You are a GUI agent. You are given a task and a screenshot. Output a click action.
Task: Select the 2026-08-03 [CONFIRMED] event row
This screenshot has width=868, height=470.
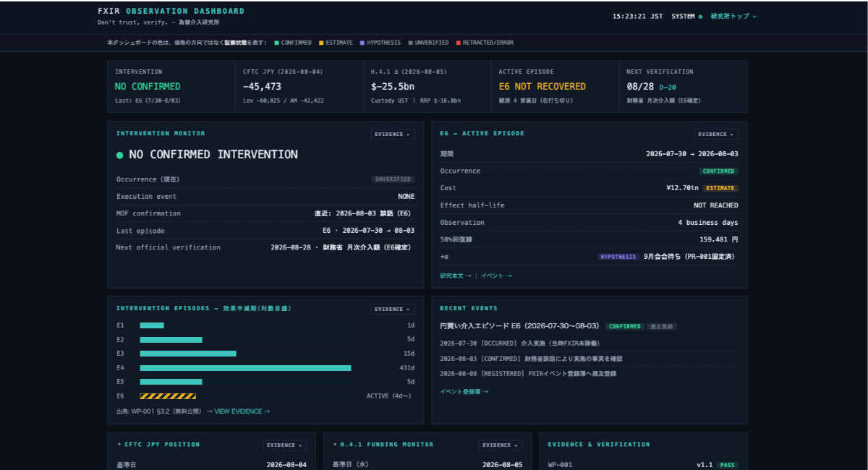(590, 359)
